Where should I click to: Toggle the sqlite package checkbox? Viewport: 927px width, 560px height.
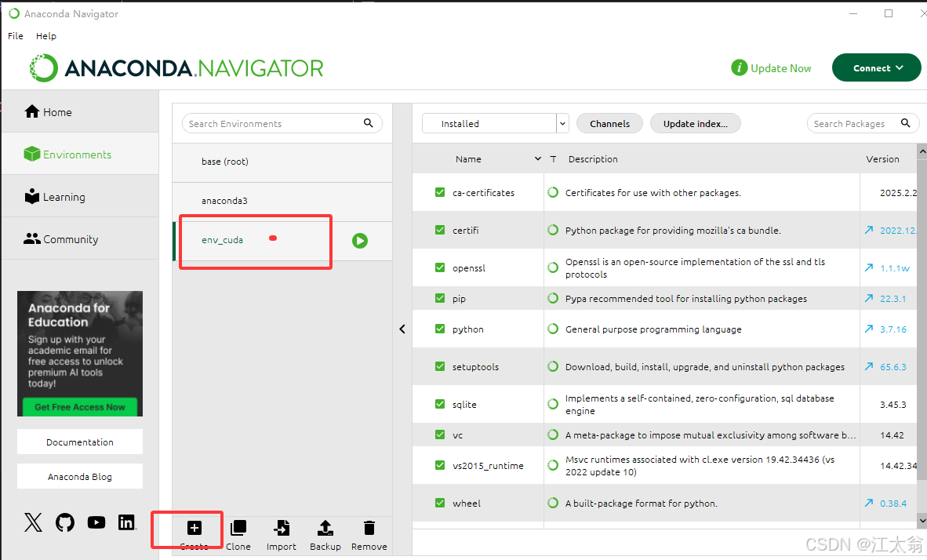[440, 404]
